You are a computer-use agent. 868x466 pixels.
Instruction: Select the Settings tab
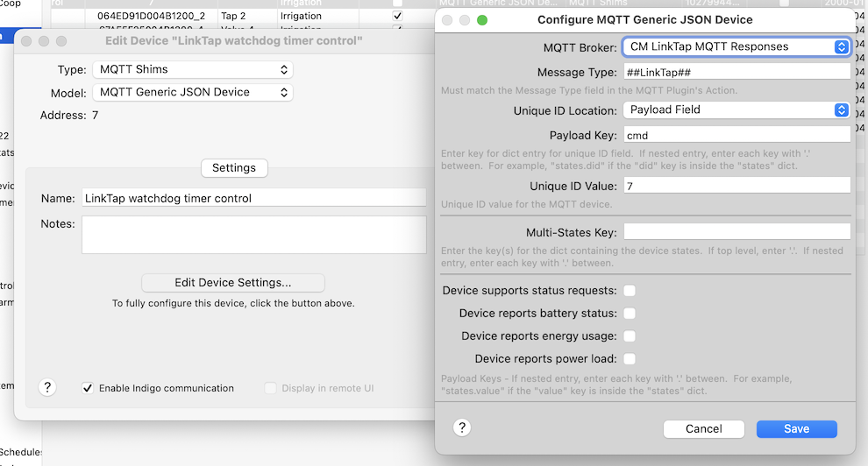(x=234, y=168)
